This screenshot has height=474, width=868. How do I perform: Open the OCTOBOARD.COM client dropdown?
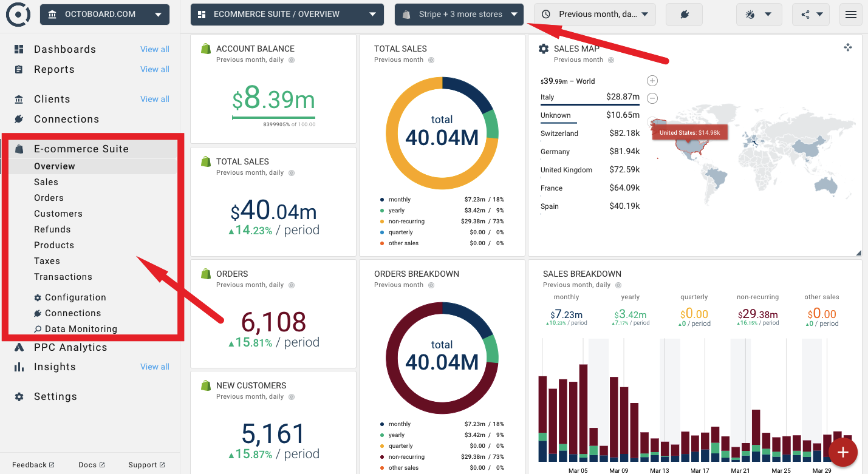pyautogui.click(x=104, y=15)
